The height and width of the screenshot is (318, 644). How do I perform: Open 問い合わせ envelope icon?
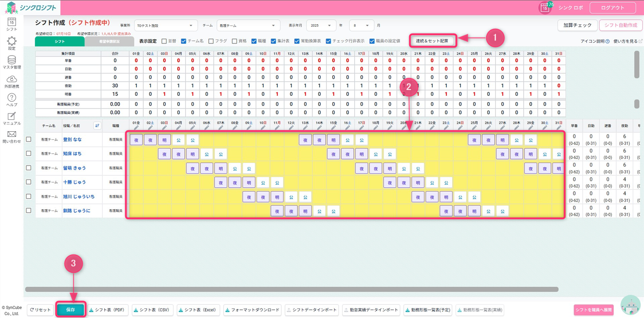coord(12,136)
